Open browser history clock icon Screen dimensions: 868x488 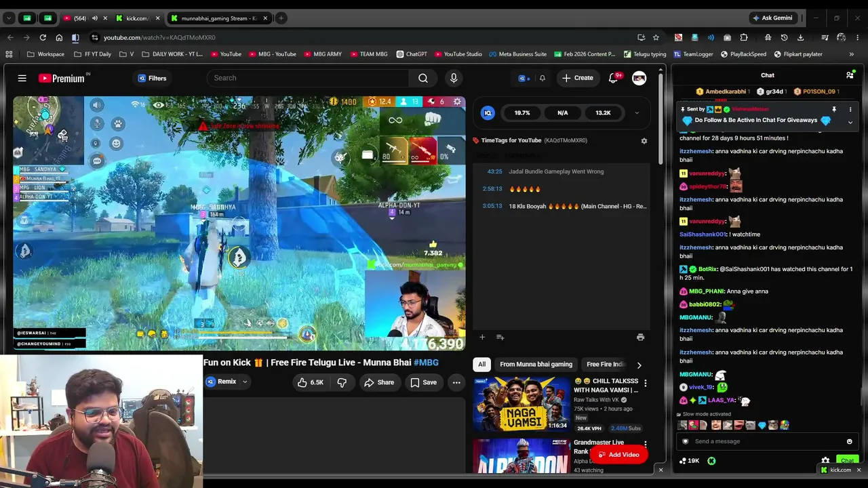click(x=784, y=37)
